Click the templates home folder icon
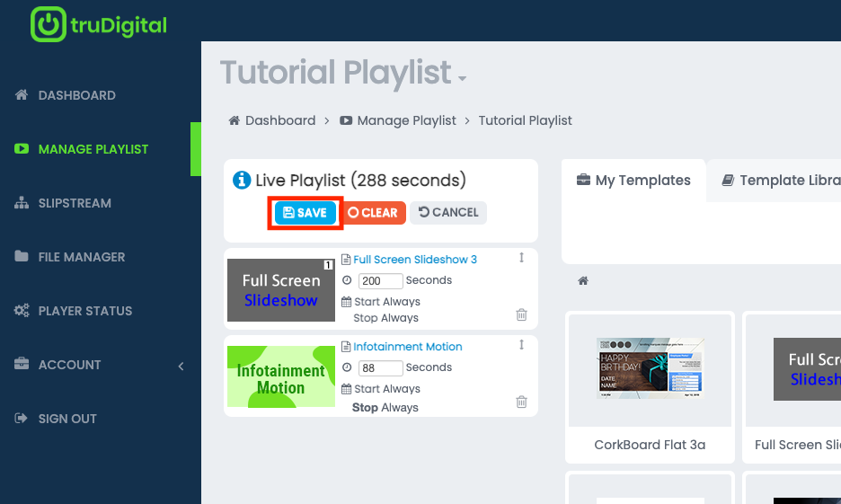This screenshot has width=841, height=504. pyautogui.click(x=583, y=281)
